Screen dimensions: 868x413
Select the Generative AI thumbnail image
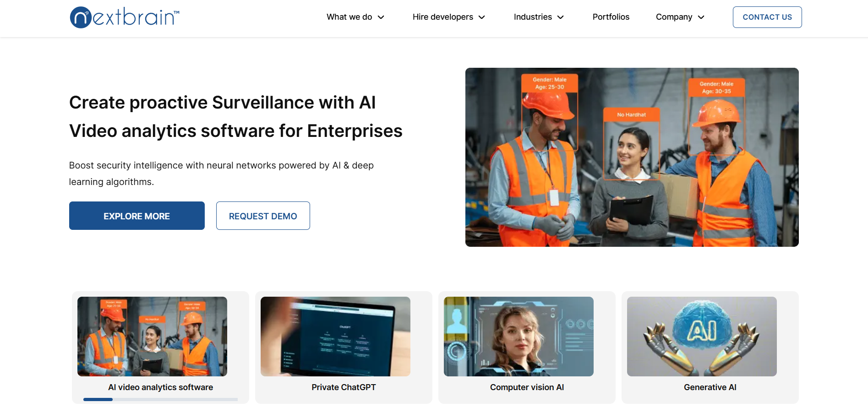coord(702,337)
